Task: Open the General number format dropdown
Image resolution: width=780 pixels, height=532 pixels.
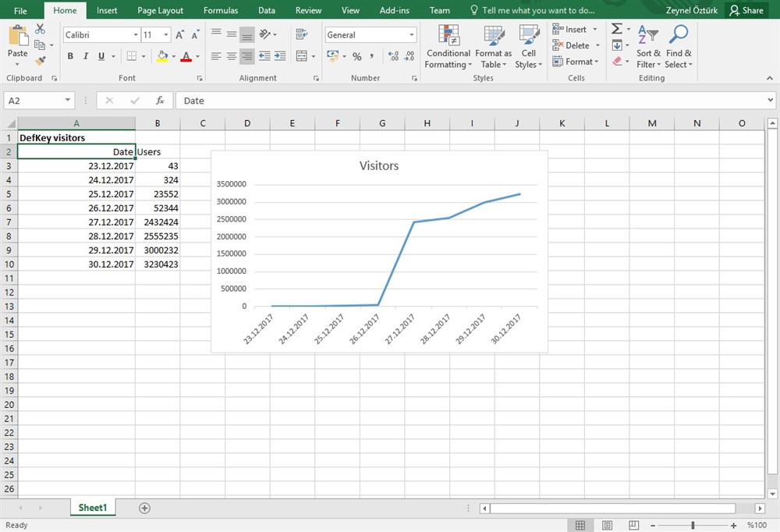Action: click(411, 35)
